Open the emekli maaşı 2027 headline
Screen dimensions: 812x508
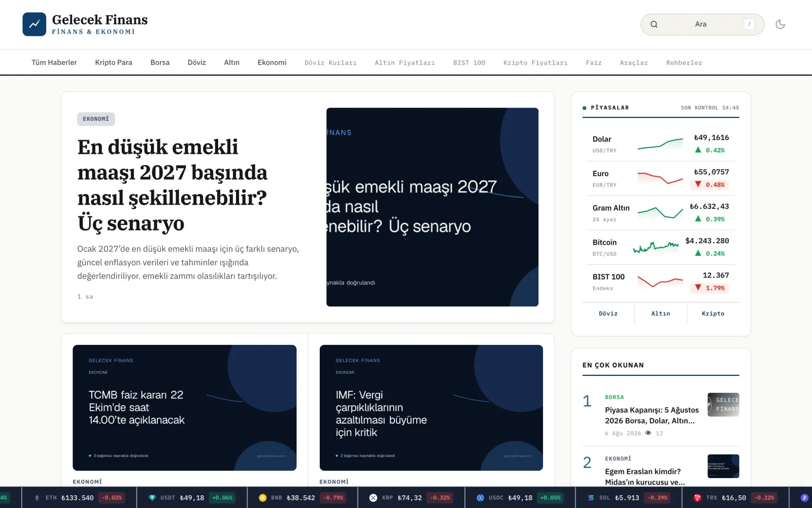tap(173, 185)
